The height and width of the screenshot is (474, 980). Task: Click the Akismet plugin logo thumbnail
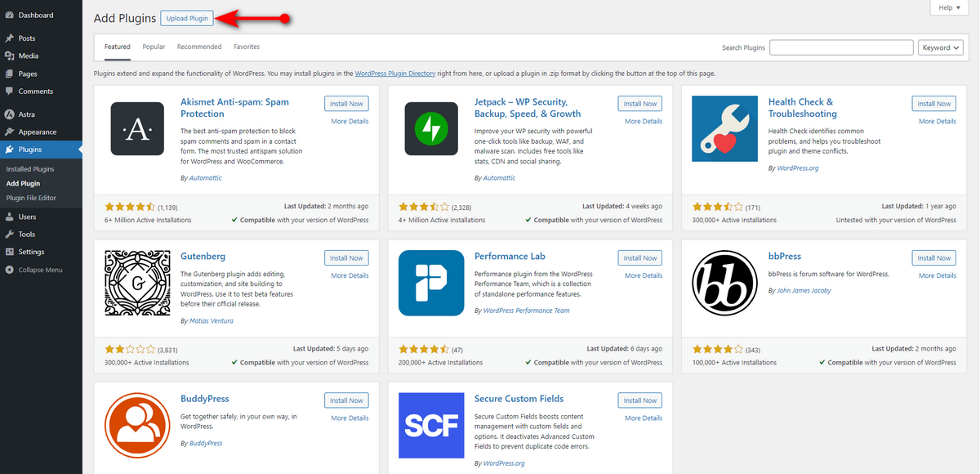(137, 128)
